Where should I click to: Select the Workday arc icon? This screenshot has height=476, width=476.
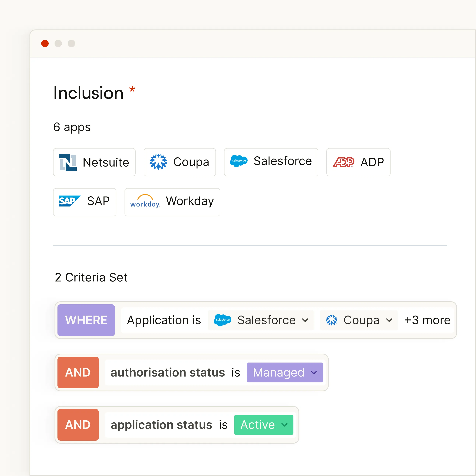tap(145, 202)
